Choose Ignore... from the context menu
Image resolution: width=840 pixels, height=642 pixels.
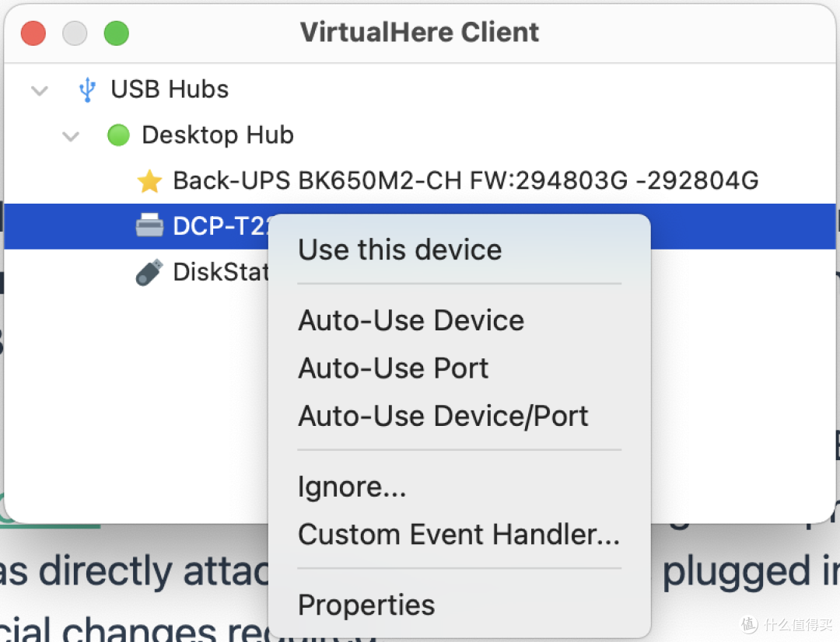pos(352,486)
